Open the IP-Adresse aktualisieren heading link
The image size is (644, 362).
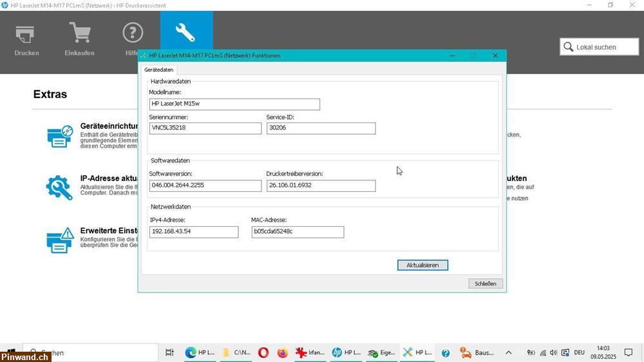109,178
